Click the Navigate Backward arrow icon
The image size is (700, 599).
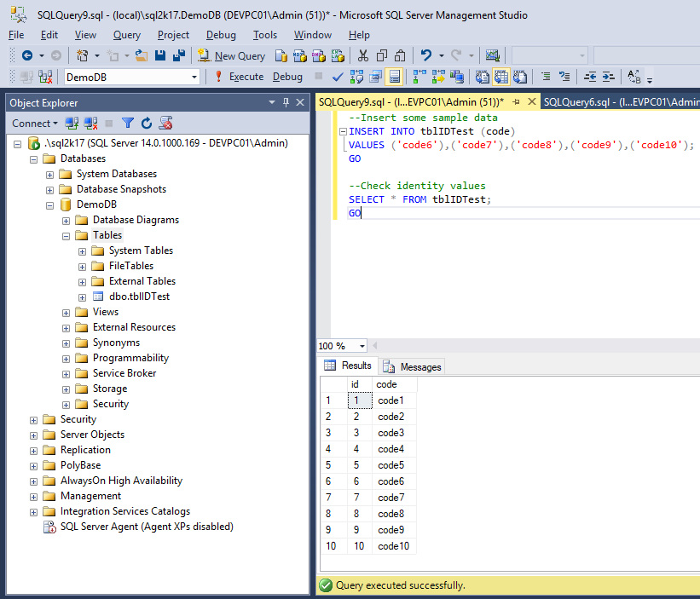pos(27,55)
